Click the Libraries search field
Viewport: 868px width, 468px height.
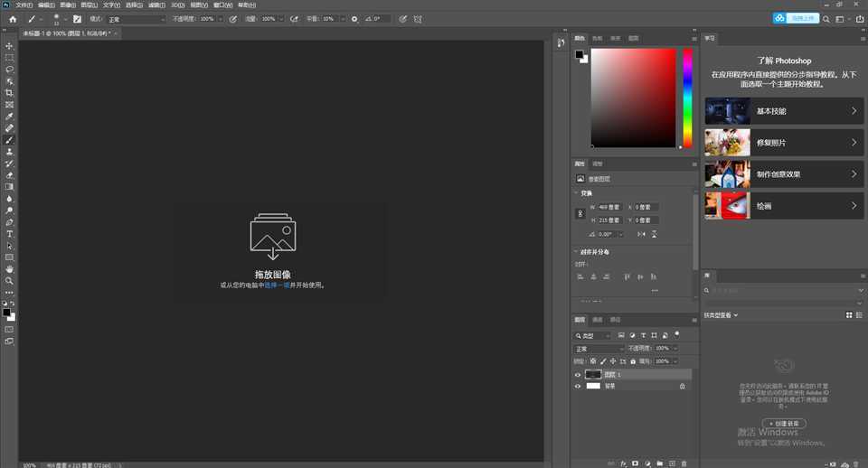click(x=783, y=290)
